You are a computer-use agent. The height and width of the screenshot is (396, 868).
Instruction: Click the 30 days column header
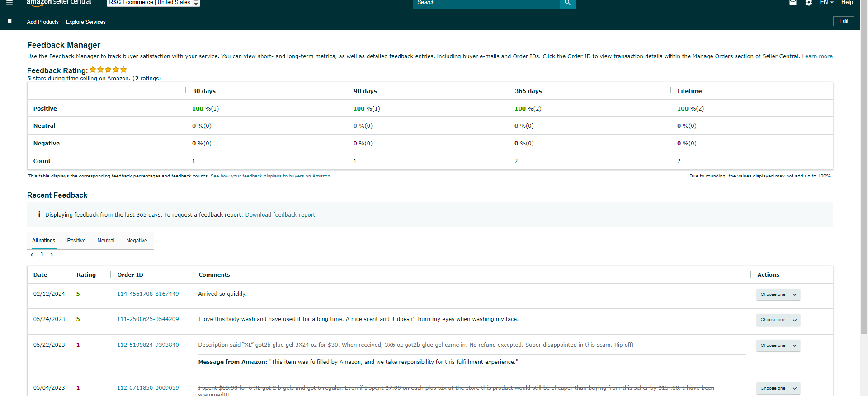204,91
